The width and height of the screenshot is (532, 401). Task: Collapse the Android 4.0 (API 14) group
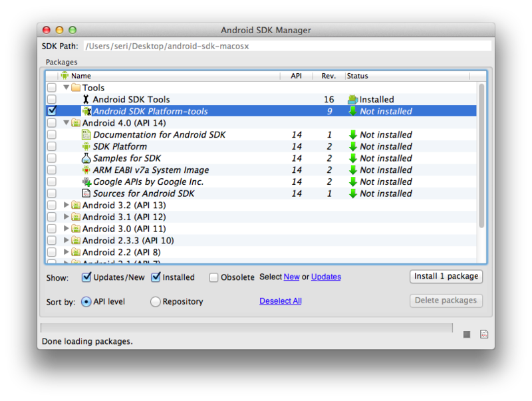tap(66, 122)
